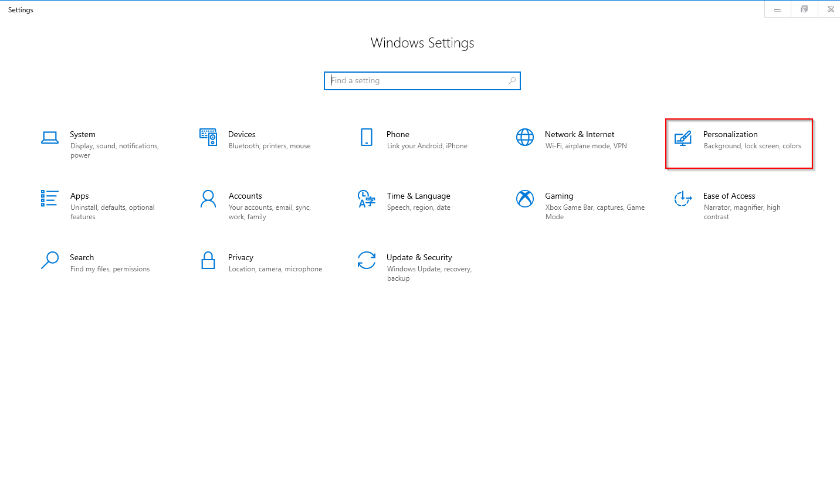Click 'Uninstall, defaults, optional features' description
The height and width of the screenshot is (504, 840).
pos(113,212)
